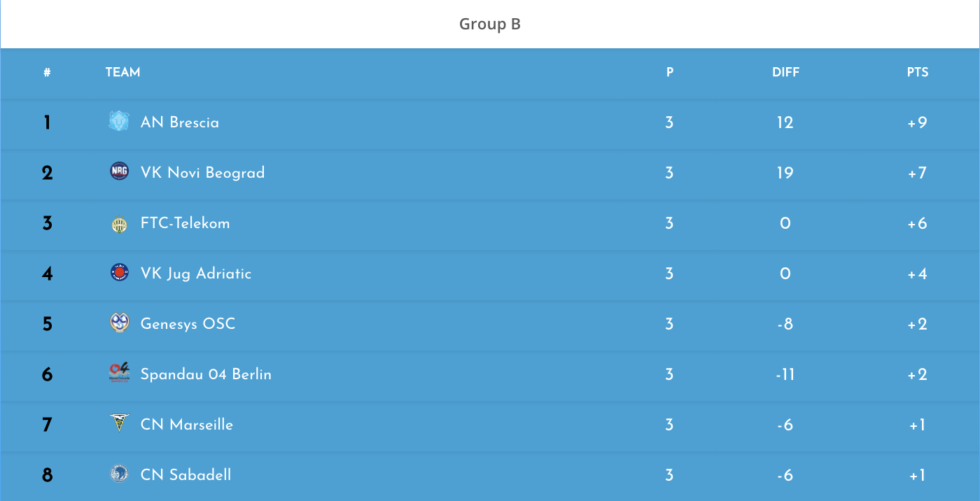
Task: Open the AN Brescia team name link
Action: tap(180, 122)
